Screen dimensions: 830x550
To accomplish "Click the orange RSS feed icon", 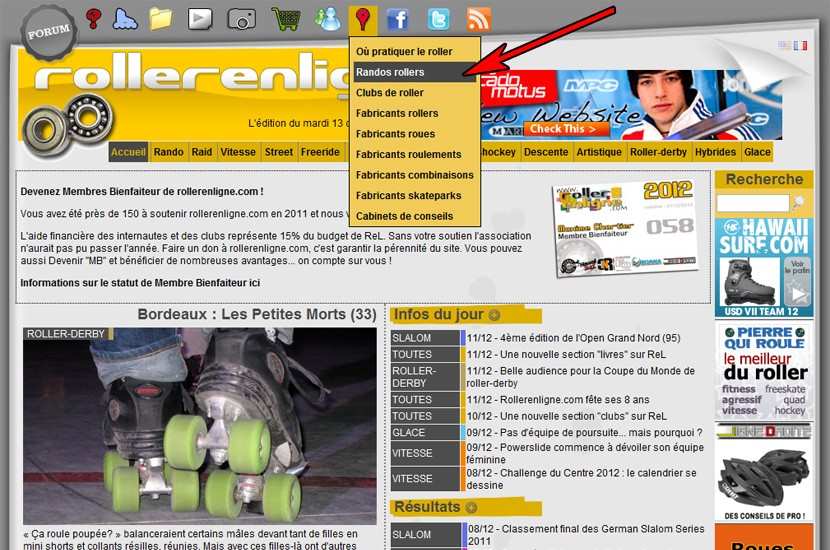I will [479, 18].
